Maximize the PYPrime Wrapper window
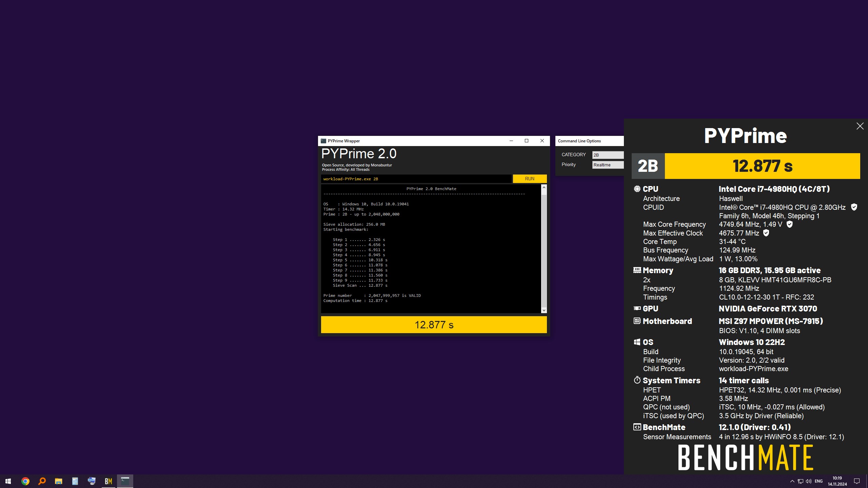The image size is (868, 488). point(527,141)
